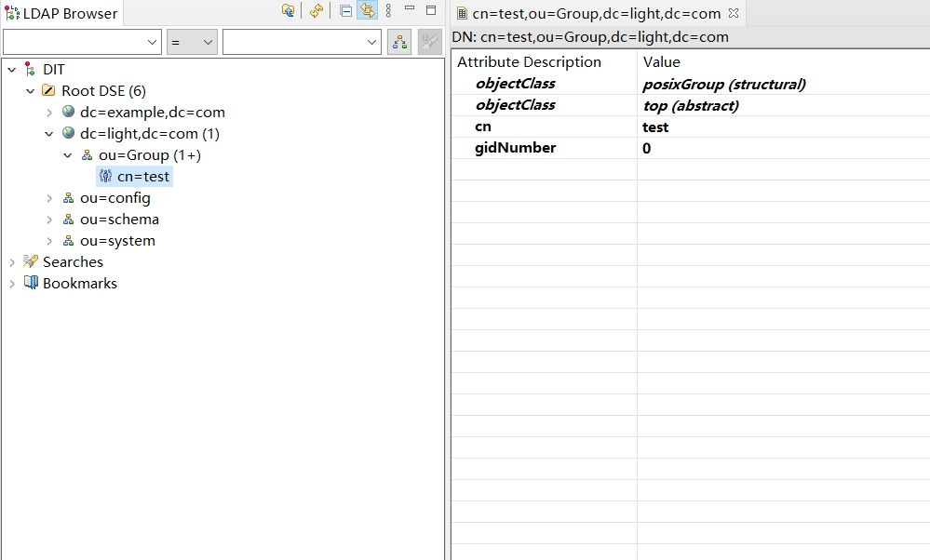Select the cn=test group entry icon

coord(105,177)
